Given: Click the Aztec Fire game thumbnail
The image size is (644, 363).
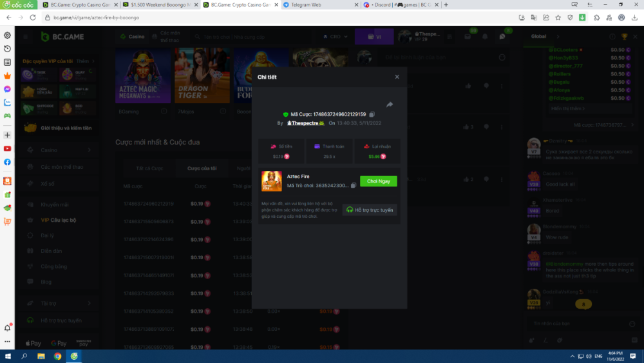Looking at the screenshot, I should point(271,181).
